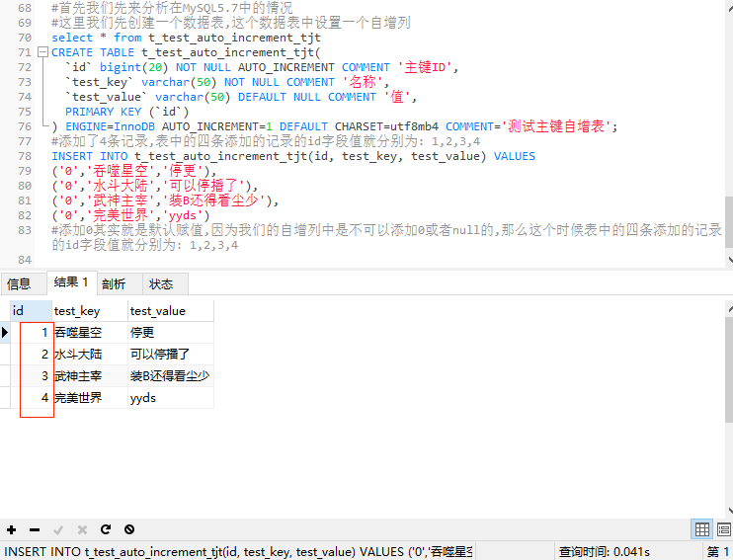Collapse the CREATE TABLE code block
This screenshot has width=733, height=560.
tap(42, 52)
